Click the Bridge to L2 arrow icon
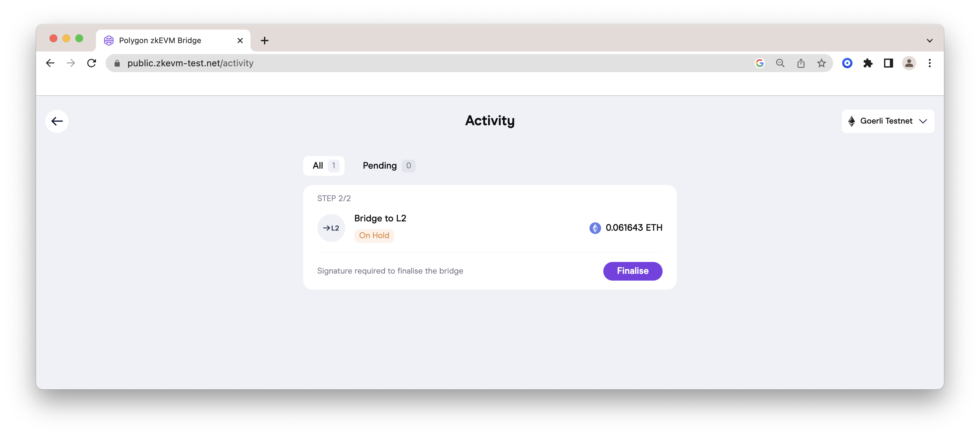The height and width of the screenshot is (437, 980). [331, 228]
